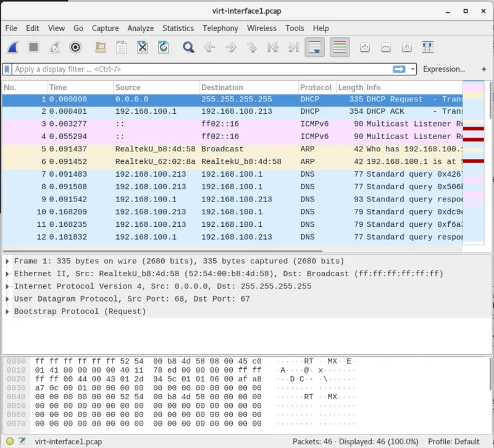The width and height of the screenshot is (494, 448).
Task: Click the Find a packet magnifier icon
Action: pyautogui.click(x=188, y=47)
